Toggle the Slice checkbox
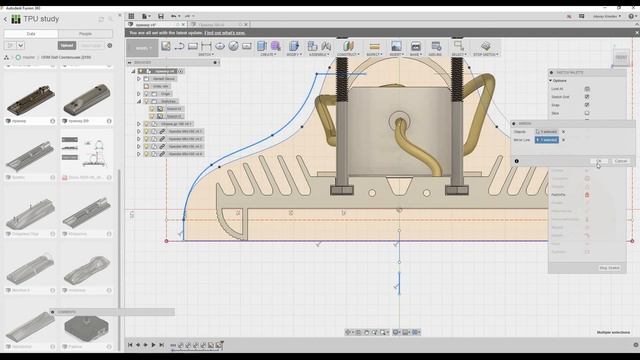640x360 pixels. pos(587,113)
